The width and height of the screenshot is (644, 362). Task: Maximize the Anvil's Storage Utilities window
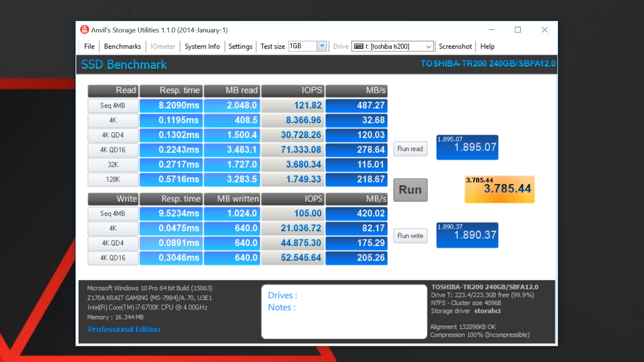pos(518,30)
